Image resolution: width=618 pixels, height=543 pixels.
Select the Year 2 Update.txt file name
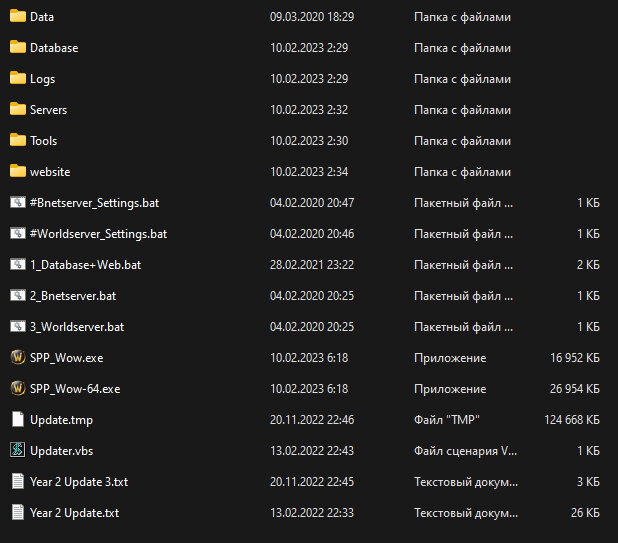tap(74, 513)
